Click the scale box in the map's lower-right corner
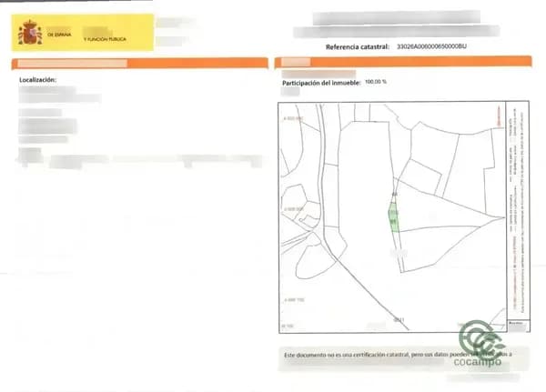546x392 pixels. (518, 327)
